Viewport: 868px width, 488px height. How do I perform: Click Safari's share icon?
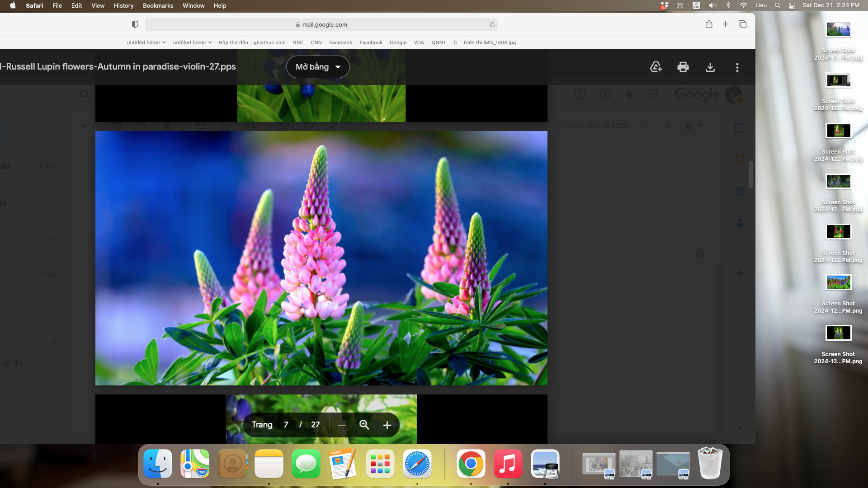point(709,24)
